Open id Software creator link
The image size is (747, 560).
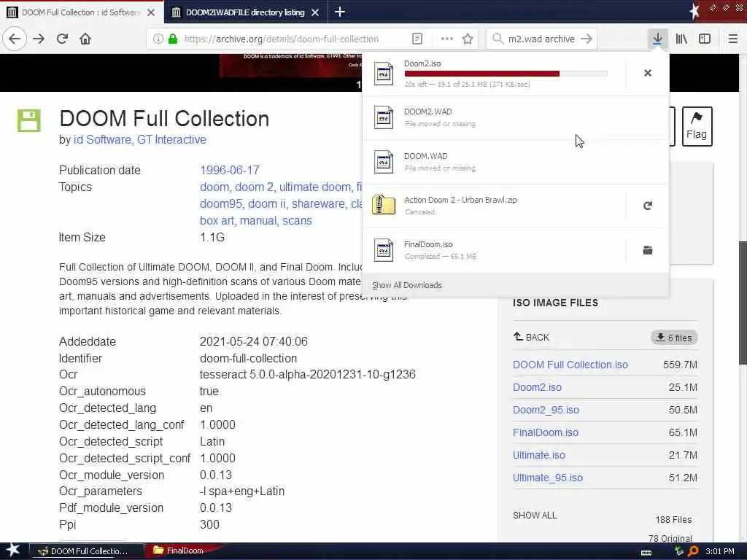102,139
